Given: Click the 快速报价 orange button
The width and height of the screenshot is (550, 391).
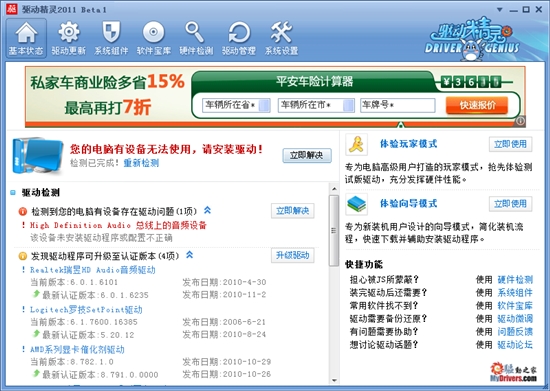Looking at the screenshot, I should (477, 105).
